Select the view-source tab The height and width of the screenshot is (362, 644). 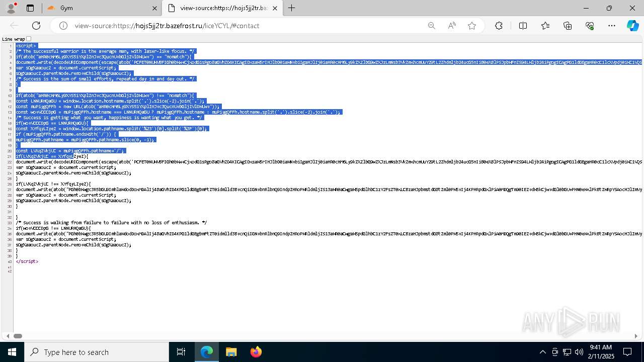[223, 8]
